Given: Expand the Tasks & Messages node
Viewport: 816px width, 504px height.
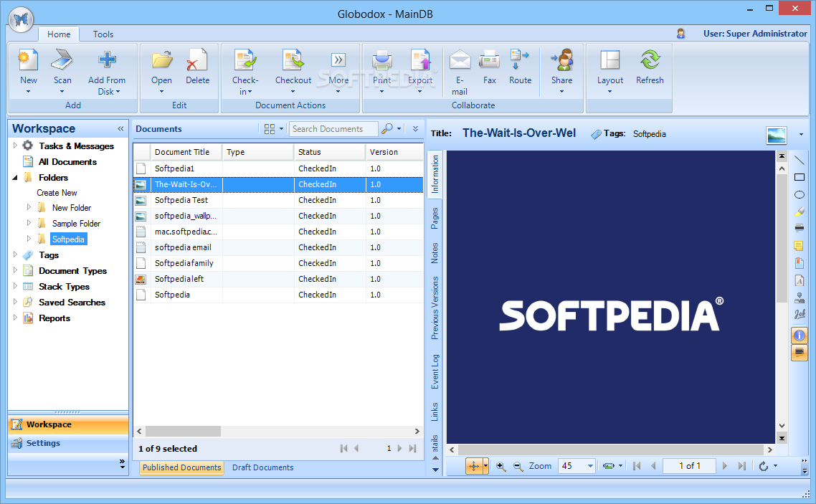Looking at the screenshot, I should pyautogui.click(x=15, y=146).
